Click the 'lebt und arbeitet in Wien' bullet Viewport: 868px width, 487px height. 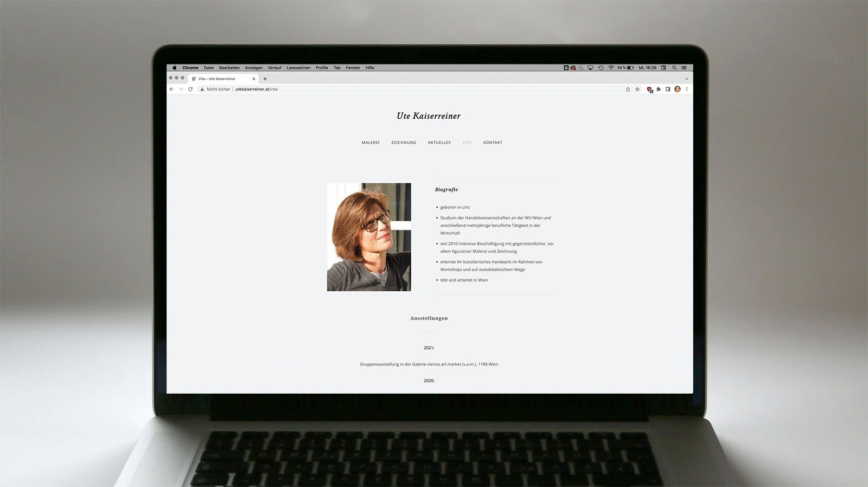click(464, 280)
